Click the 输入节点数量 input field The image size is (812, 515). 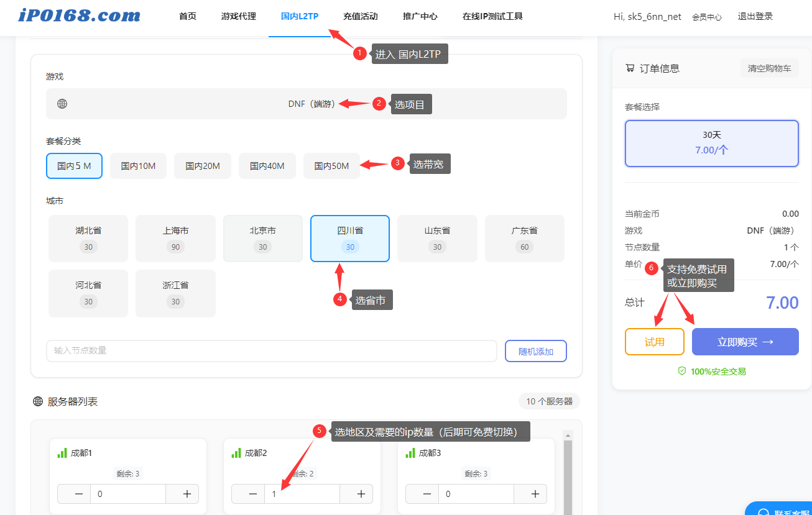tap(272, 351)
